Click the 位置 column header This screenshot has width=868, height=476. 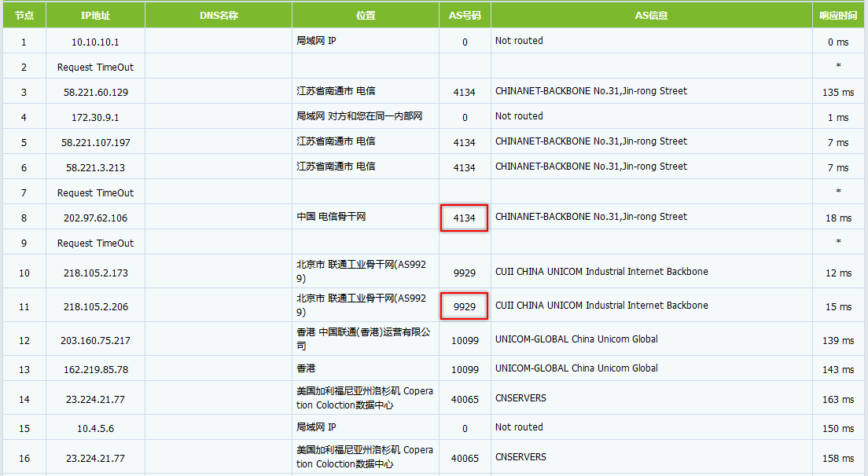(366, 16)
